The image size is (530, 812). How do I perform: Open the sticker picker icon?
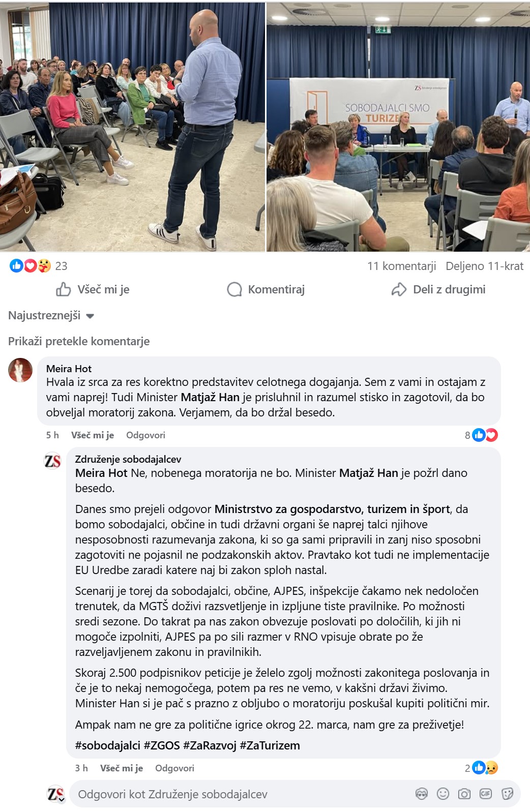(507, 794)
